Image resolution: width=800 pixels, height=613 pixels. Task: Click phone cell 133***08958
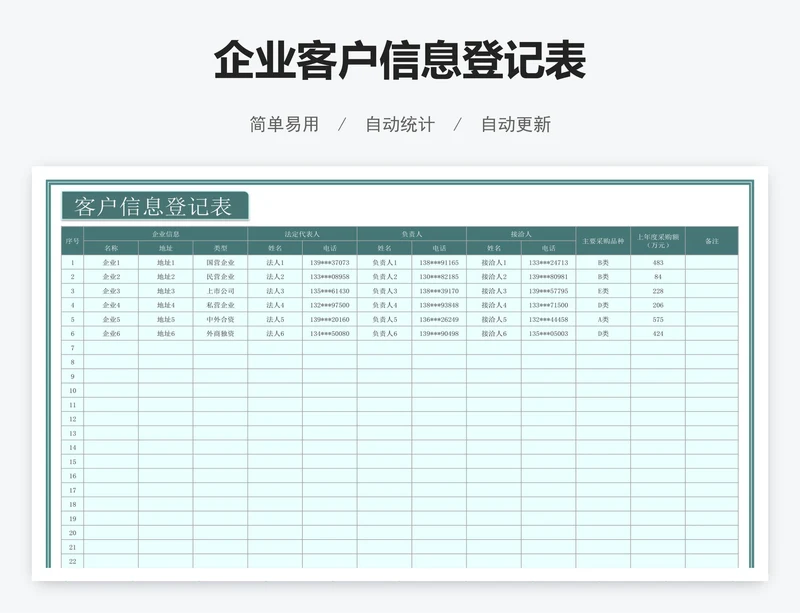pos(330,277)
